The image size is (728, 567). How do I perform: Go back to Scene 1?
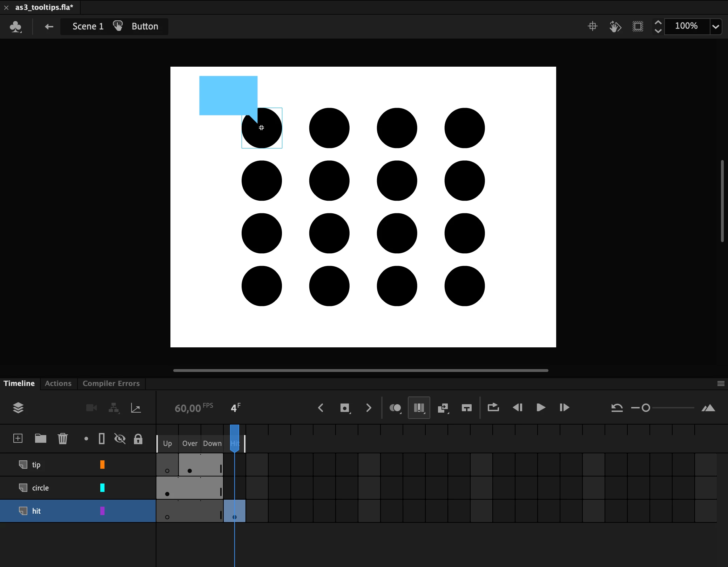(88, 26)
